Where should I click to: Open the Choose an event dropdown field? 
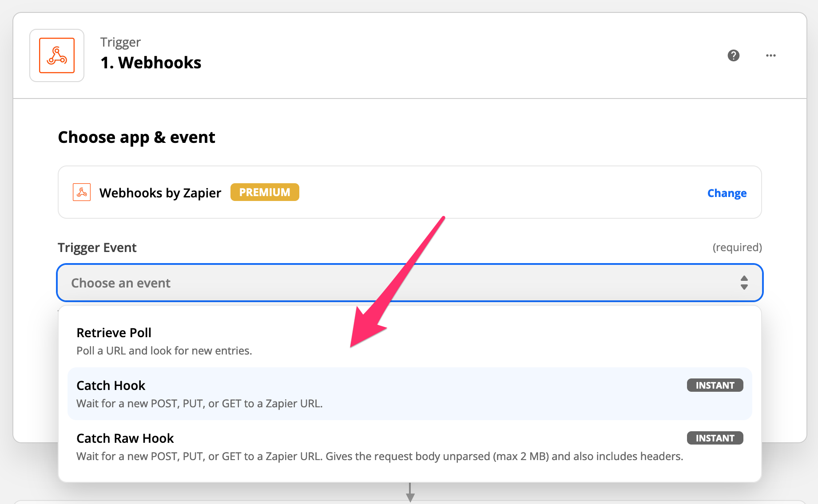click(x=400, y=283)
